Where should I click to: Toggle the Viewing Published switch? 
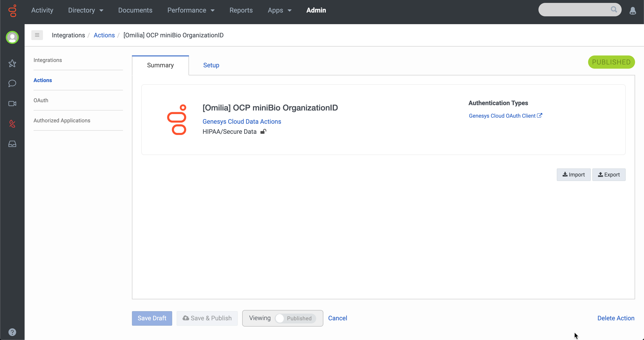[x=295, y=318]
